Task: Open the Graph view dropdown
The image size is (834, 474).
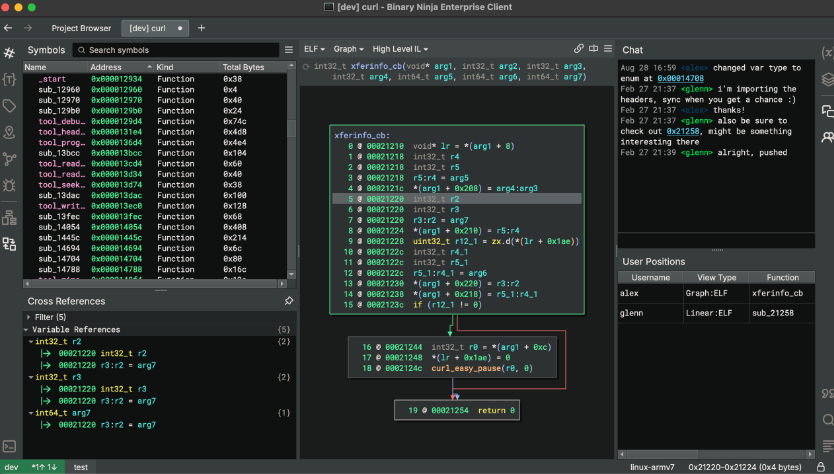Action: (349, 48)
